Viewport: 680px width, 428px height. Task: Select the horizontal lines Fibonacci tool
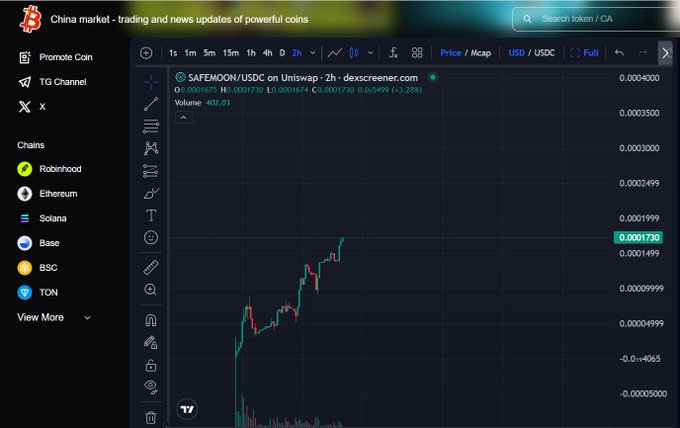(151, 126)
